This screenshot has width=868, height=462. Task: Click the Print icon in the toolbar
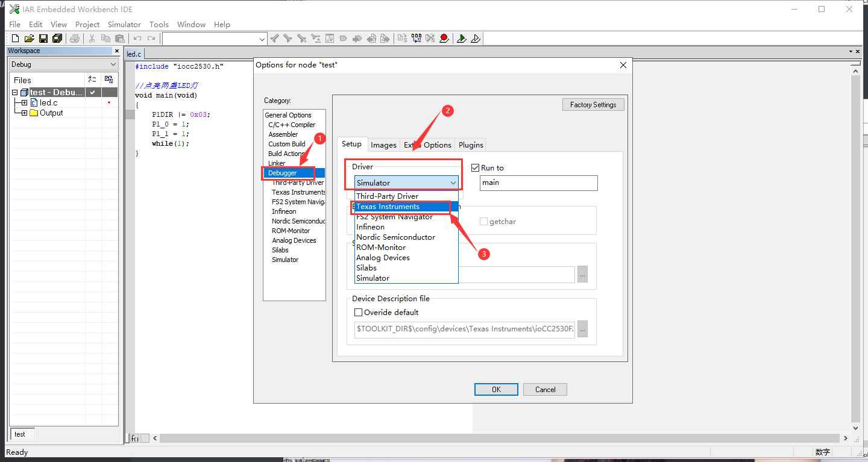pyautogui.click(x=75, y=39)
